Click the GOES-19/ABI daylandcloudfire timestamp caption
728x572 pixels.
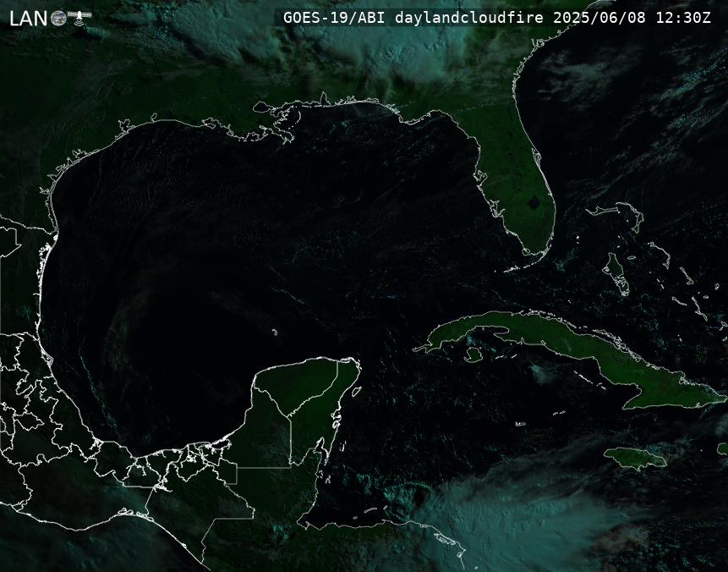(497, 18)
